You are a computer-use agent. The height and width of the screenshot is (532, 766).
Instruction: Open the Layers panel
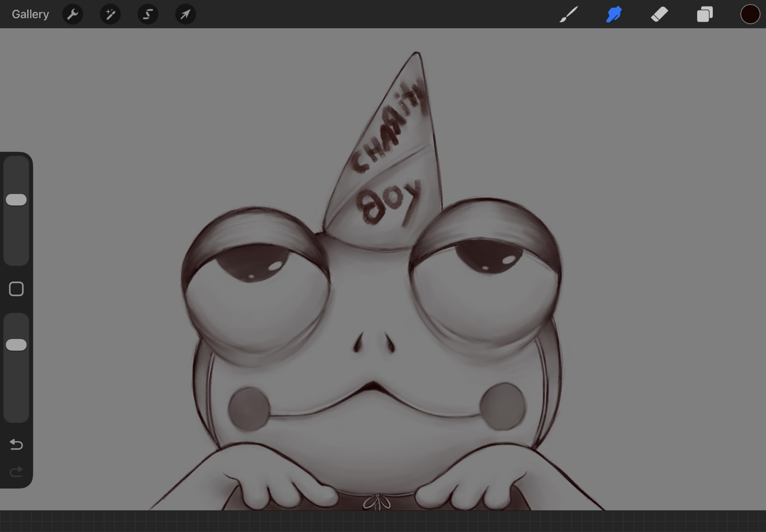point(704,15)
